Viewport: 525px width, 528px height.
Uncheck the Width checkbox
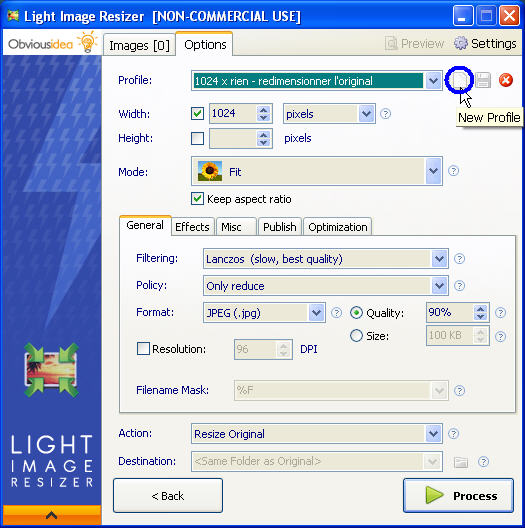pyautogui.click(x=197, y=113)
